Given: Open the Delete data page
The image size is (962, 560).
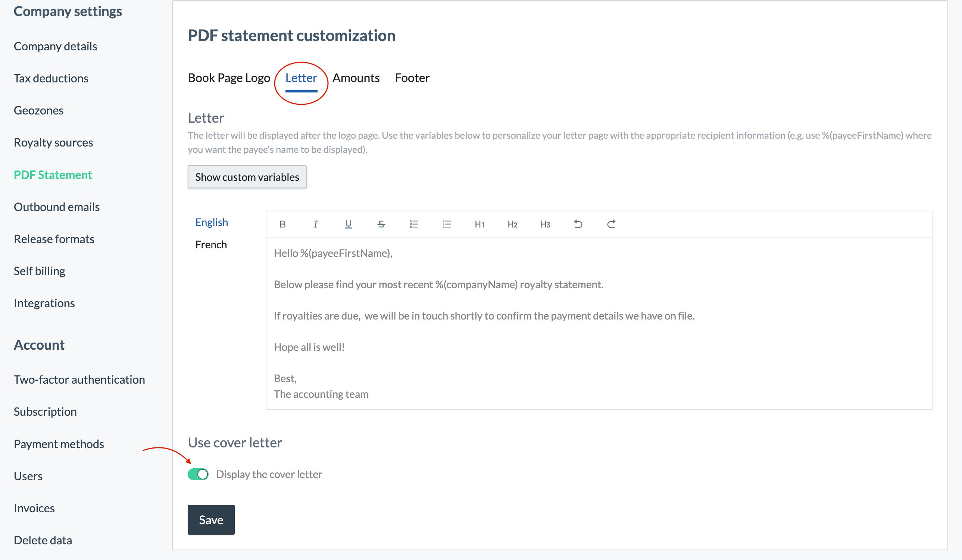Looking at the screenshot, I should [x=43, y=540].
